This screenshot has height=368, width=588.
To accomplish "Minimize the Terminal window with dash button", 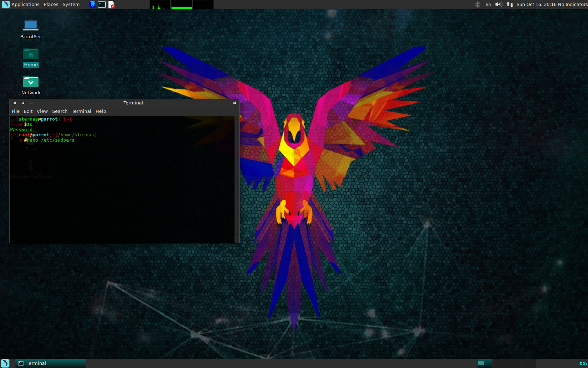I will (31, 103).
